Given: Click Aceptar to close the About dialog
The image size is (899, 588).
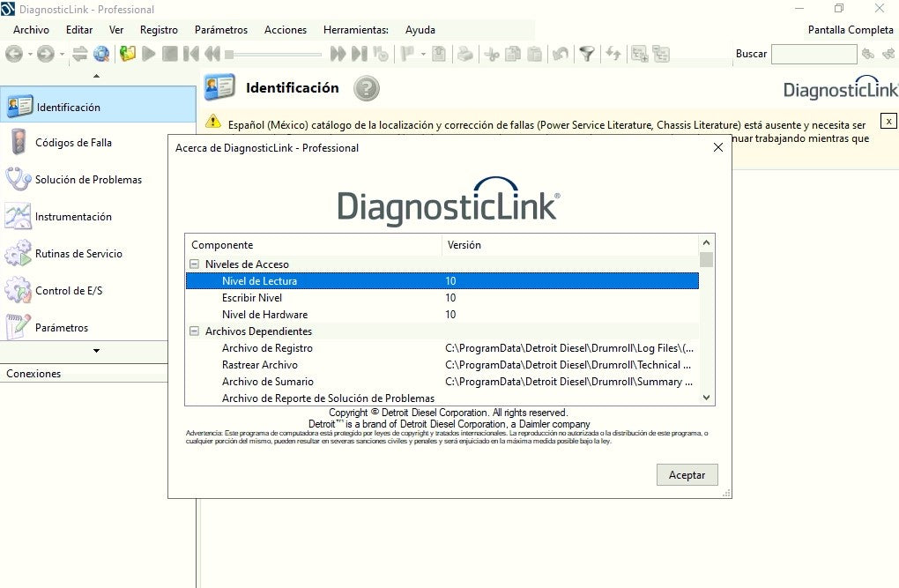Looking at the screenshot, I should point(687,475).
